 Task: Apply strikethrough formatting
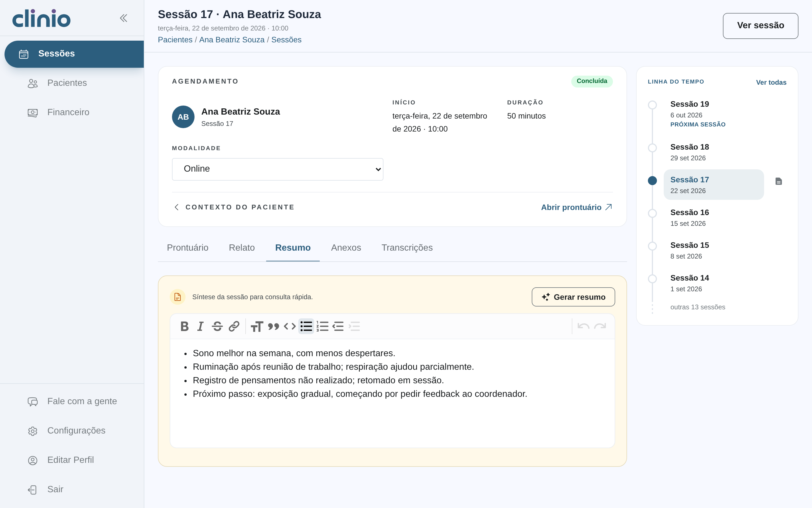[x=217, y=326]
